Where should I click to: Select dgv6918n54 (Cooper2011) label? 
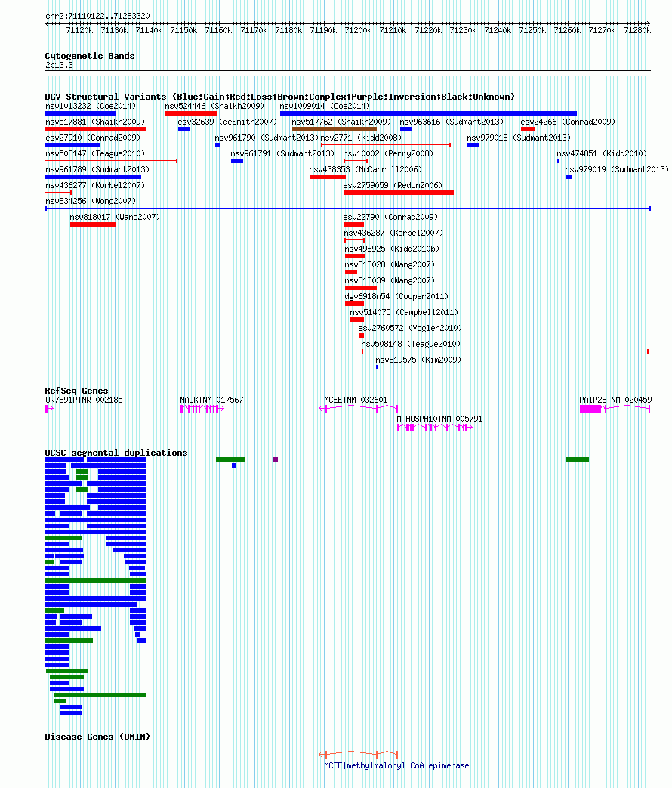coord(396,296)
